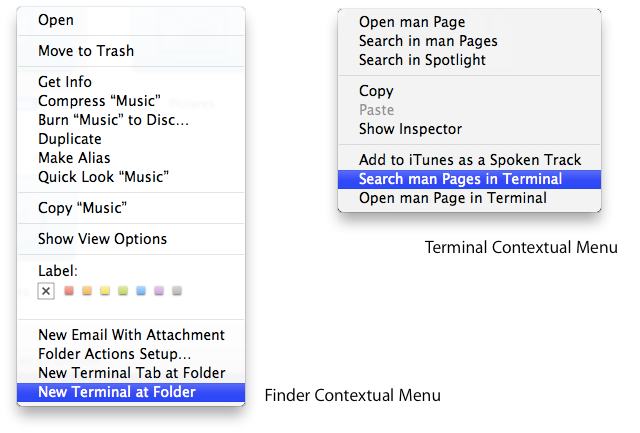Compress the Music folder

click(x=101, y=101)
